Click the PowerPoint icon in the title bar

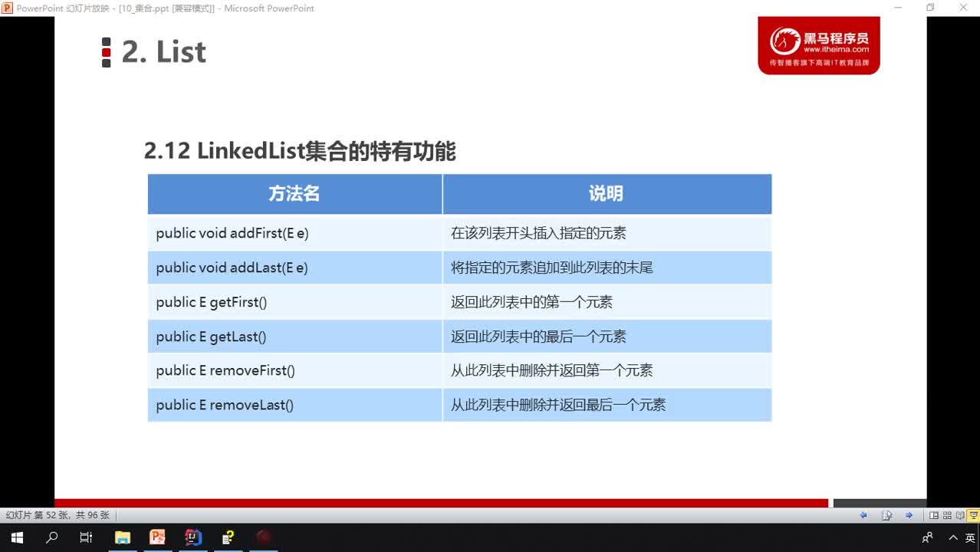coord(7,8)
